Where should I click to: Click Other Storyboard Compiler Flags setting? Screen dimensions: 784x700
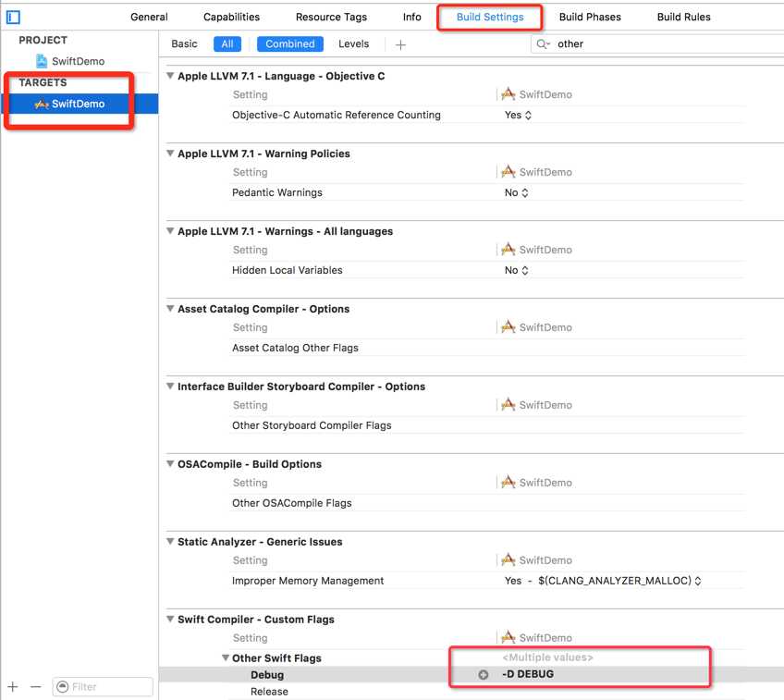tap(312, 425)
